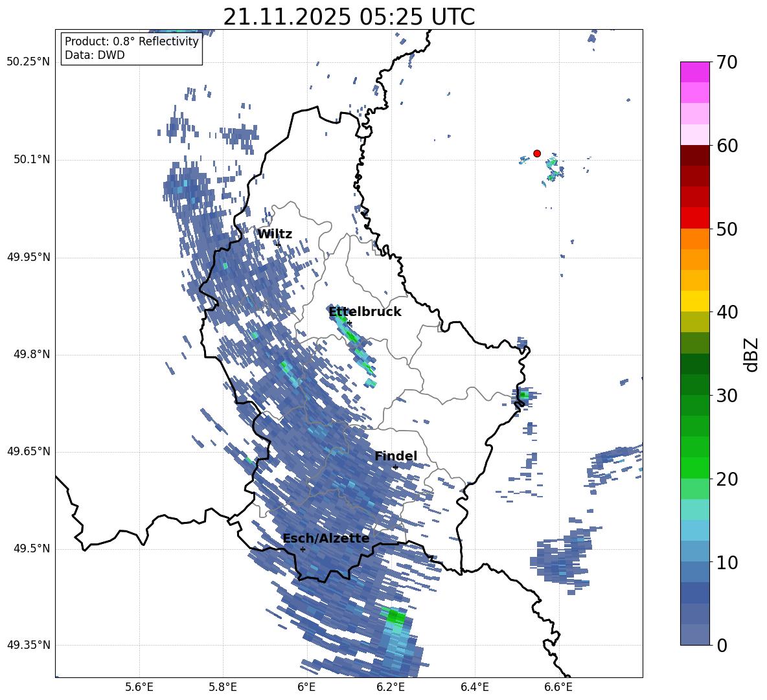Click the Product: 0.8° Reflectivity label
The width and height of the screenshot is (767, 700).
click(x=132, y=41)
